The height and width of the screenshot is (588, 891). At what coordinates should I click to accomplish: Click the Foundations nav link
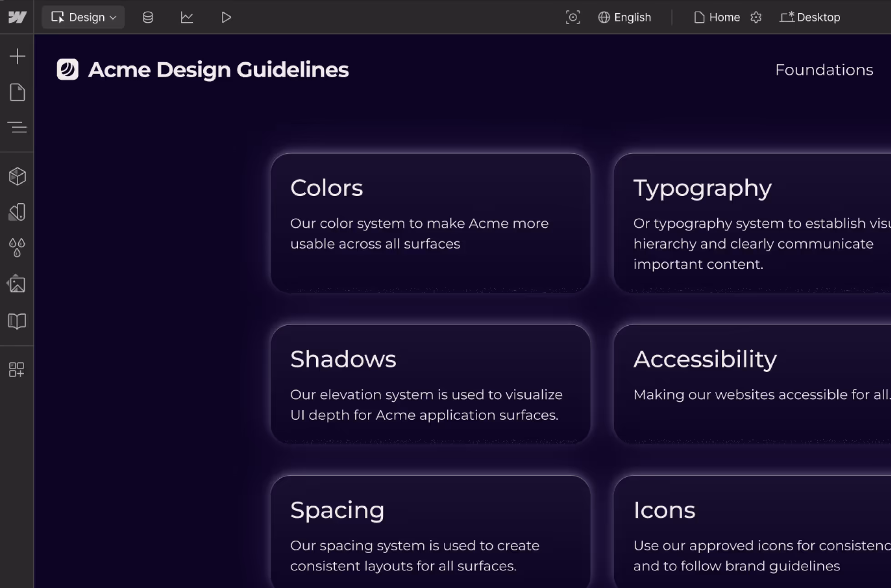pos(824,70)
